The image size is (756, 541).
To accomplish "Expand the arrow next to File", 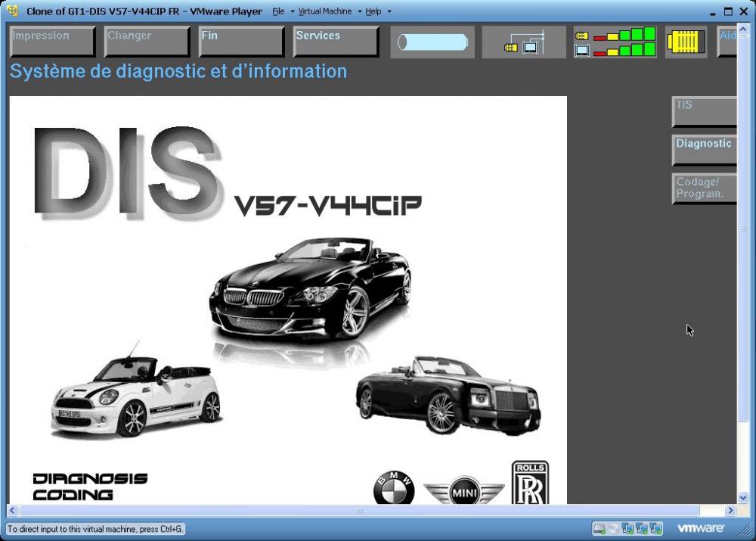I will coord(292,11).
